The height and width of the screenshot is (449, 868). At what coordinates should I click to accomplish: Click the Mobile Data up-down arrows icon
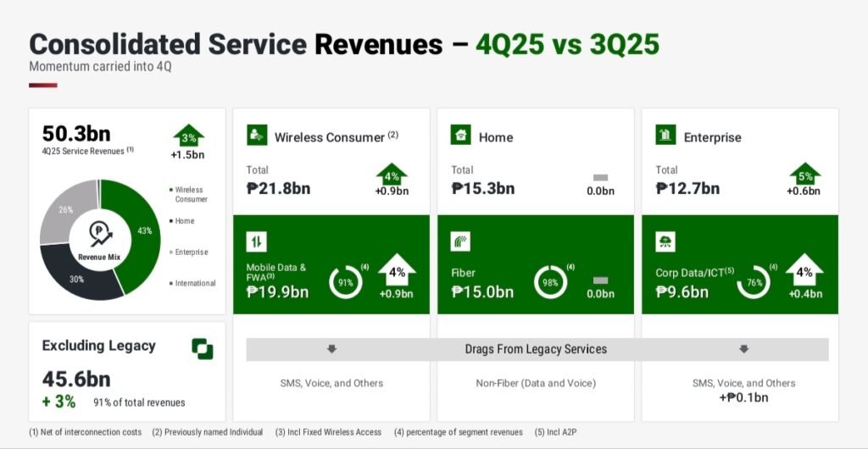pyautogui.click(x=257, y=242)
